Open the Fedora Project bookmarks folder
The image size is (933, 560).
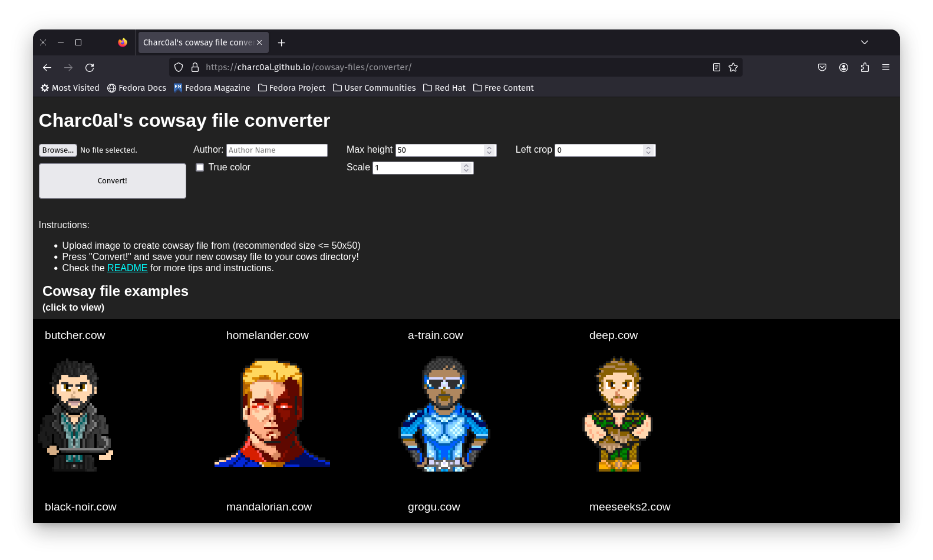[291, 88]
